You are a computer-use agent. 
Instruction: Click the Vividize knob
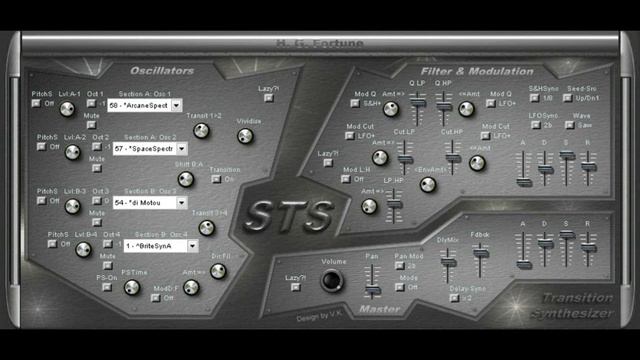pyautogui.click(x=245, y=136)
